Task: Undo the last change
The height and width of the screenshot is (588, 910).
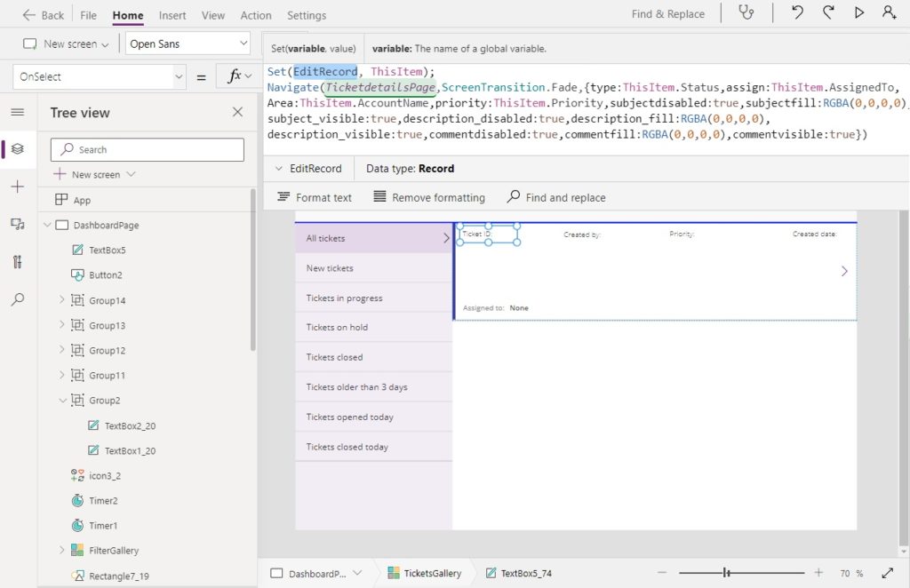Action: coord(798,13)
